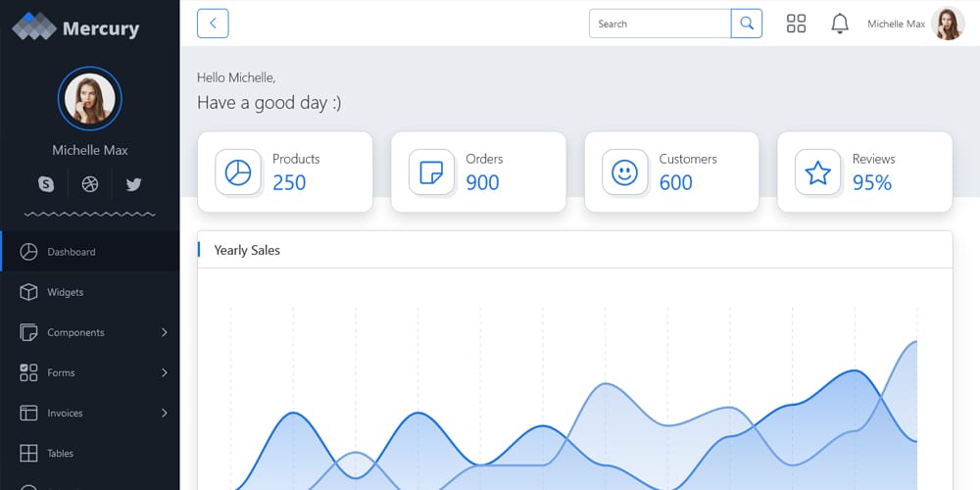Collapse the sidebar with back arrow button
The width and height of the screenshot is (980, 490).
(x=213, y=24)
